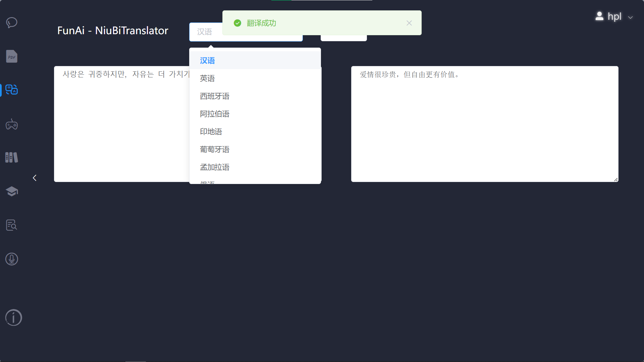Select 西班牙语 from language list
This screenshot has width=644, height=362.
coord(215,96)
